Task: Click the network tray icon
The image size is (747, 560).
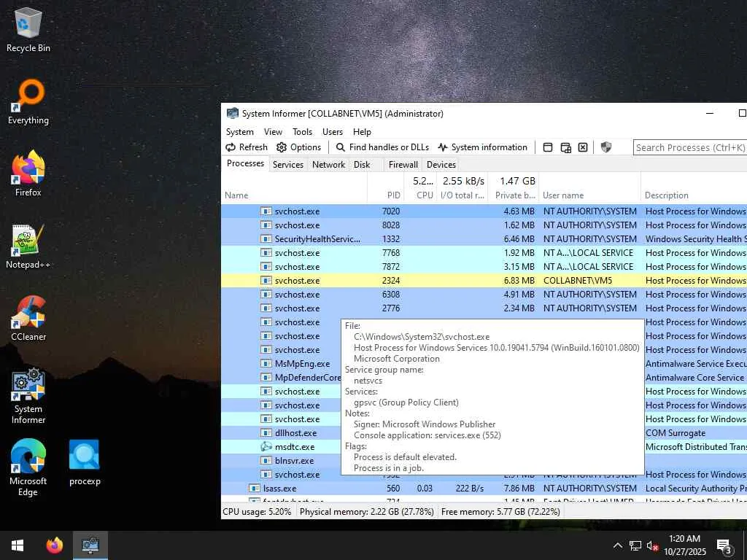Action: tap(635, 545)
